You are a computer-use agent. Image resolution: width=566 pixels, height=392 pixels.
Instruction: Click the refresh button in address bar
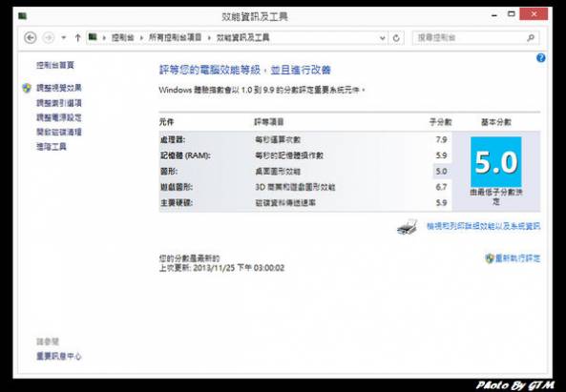tap(396, 38)
